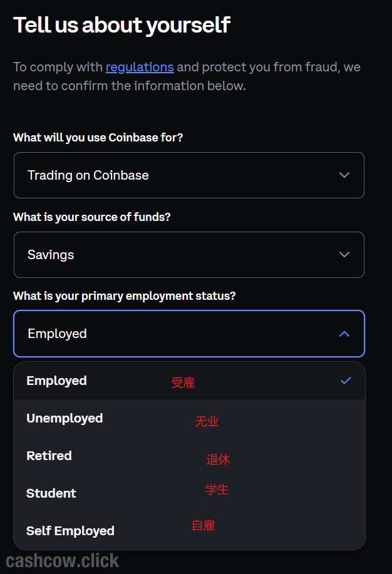The width and height of the screenshot is (392, 574).
Task: Select the Student option
Action: pos(51,493)
